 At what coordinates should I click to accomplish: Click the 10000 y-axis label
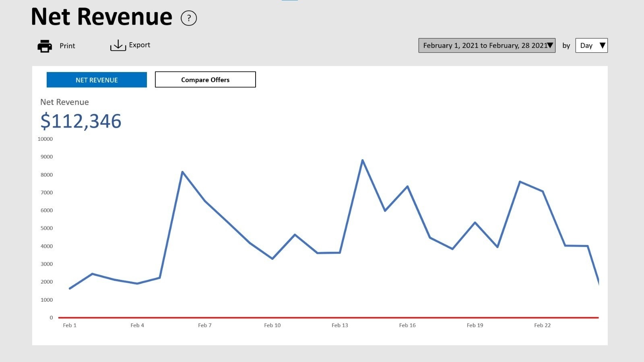point(45,139)
